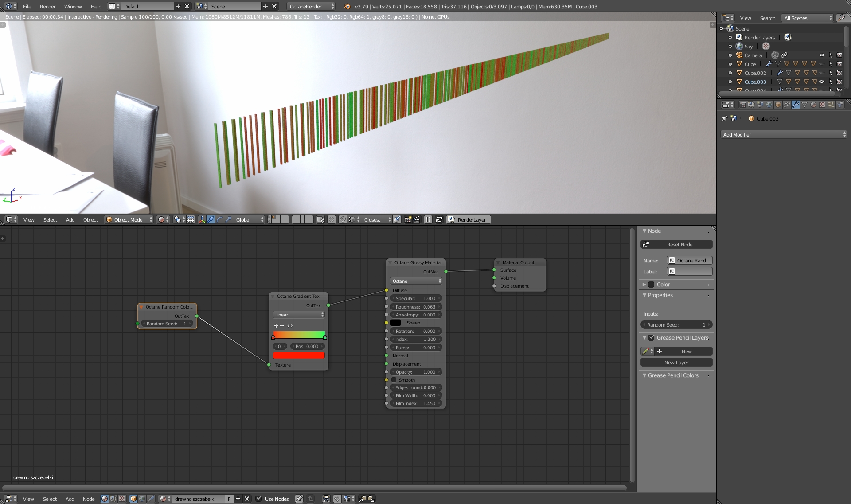Screen dimensions: 851x504
Task: Open the Material properties tab
Action: click(813, 105)
